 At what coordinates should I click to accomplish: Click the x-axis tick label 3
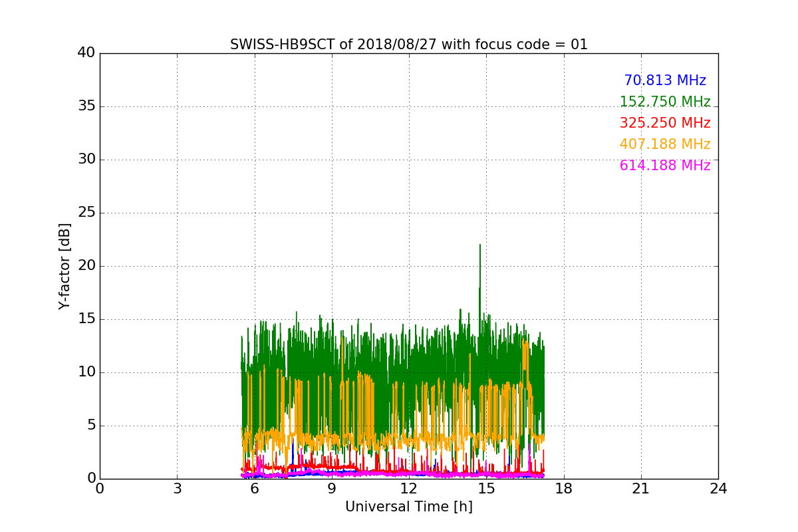[177, 488]
